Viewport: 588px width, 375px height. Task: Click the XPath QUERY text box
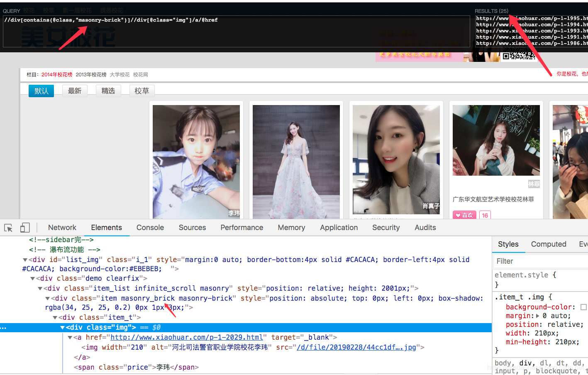click(236, 32)
